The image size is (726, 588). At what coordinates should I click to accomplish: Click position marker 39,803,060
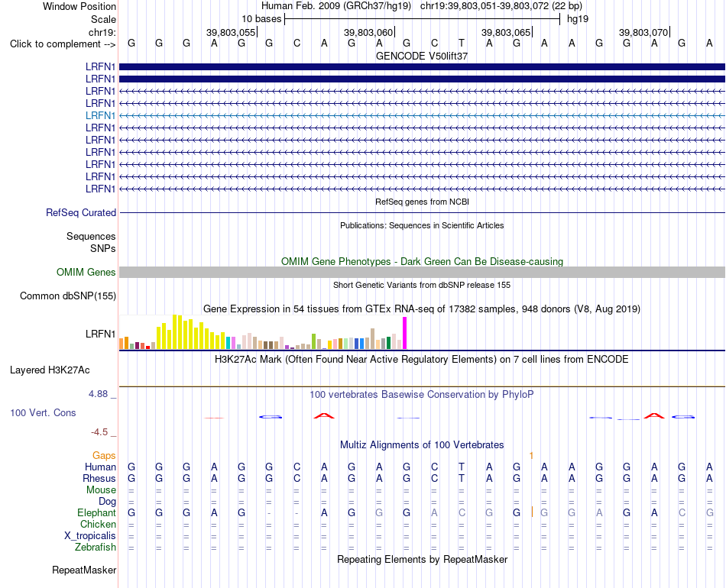coord(369,32)
